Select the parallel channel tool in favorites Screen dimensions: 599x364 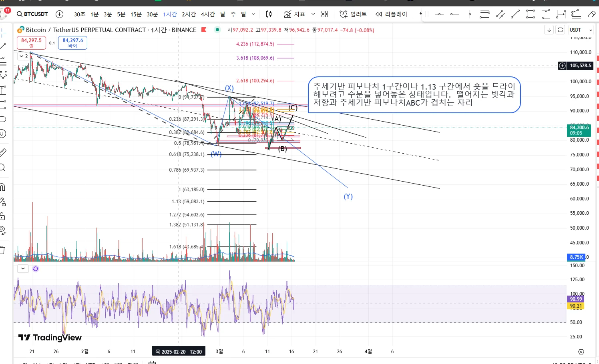click(x=500, y=14)
